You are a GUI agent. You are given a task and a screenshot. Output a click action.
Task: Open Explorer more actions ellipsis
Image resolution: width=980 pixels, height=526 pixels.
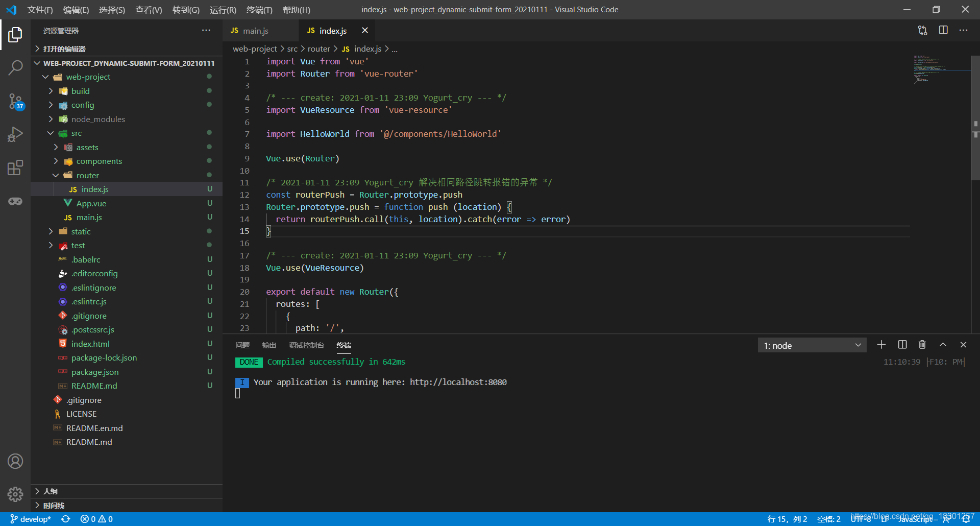(206, 31)
